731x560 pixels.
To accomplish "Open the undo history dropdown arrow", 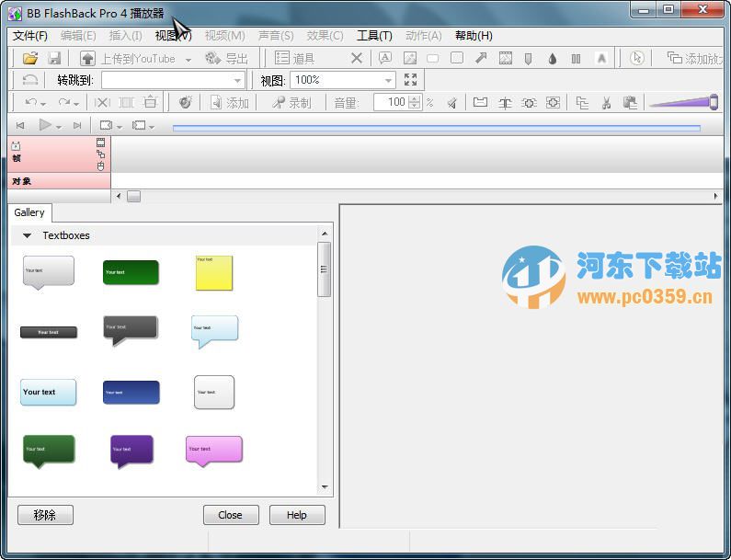I will coord(43,104).
